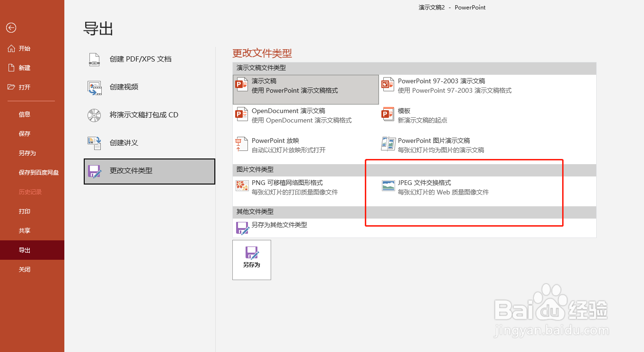The height and width of the screenshot is (352, 644).
Task: Open the 开始 page in sidebar
Action: click(x=32, y=48)
